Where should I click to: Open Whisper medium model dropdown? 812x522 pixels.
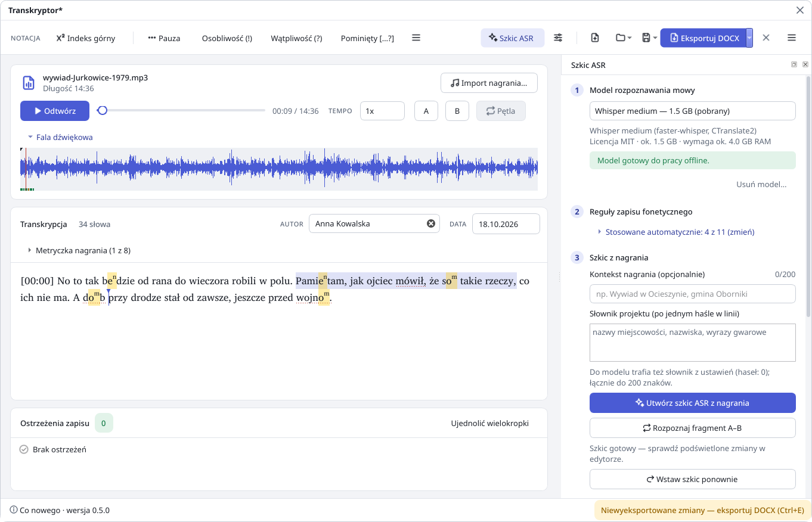[x=692, y=111]
